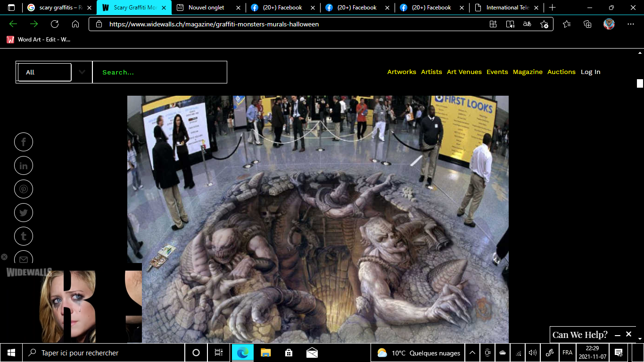Screen dimensions: 644x362
Task: Open the Windows notification center
Action: tap(619, 353)
